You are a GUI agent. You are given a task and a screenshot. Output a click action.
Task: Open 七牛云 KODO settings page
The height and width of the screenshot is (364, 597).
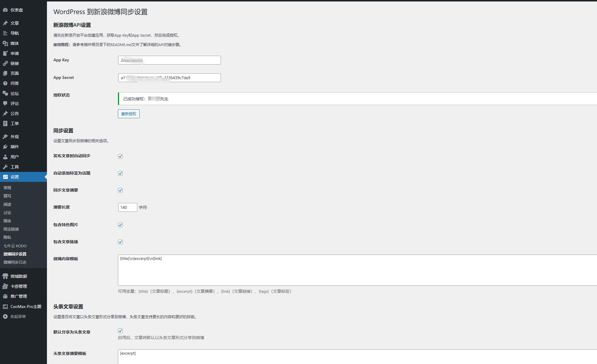[15, 246]
